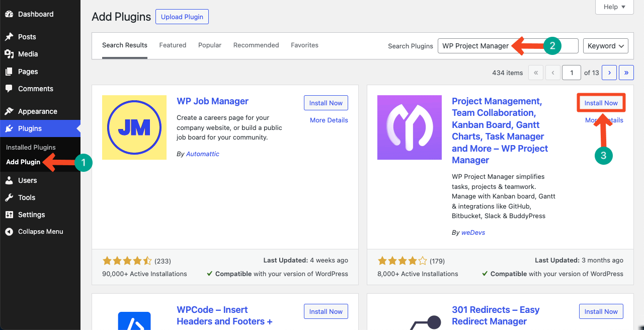The image size is (644, 330).
Task: Open the Automattic author link
Action: pyautogui.click(x=203, y=154)
